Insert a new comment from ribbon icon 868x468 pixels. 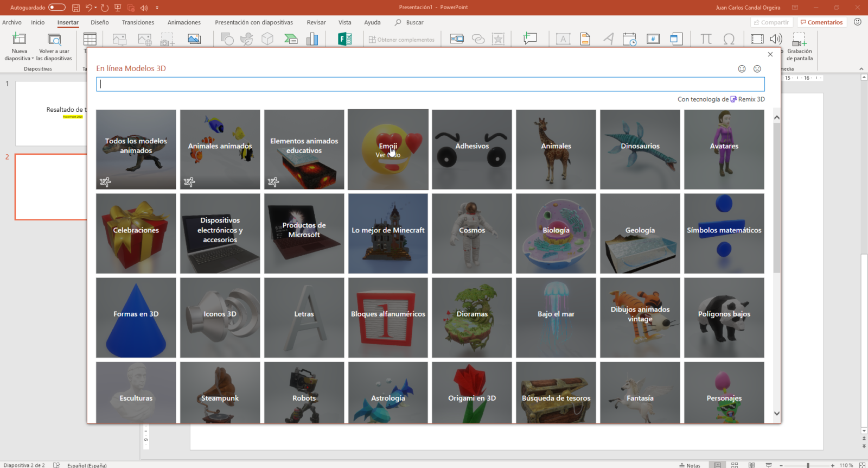(529, 39)
